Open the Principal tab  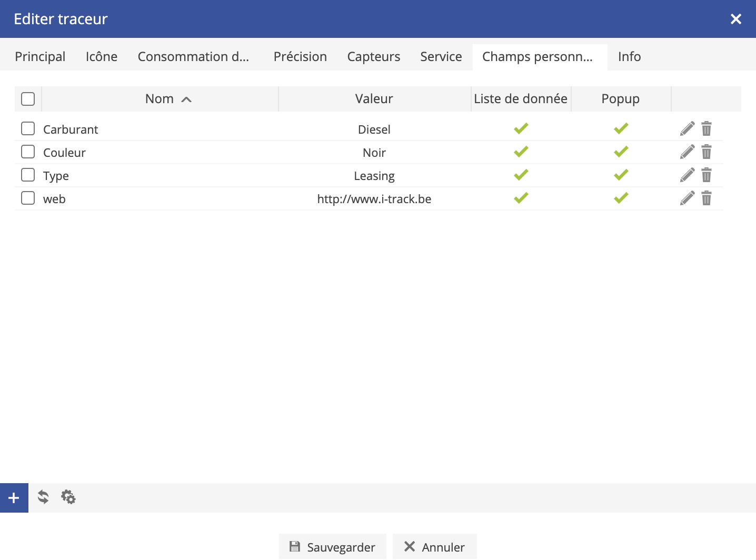click(40, 57)
